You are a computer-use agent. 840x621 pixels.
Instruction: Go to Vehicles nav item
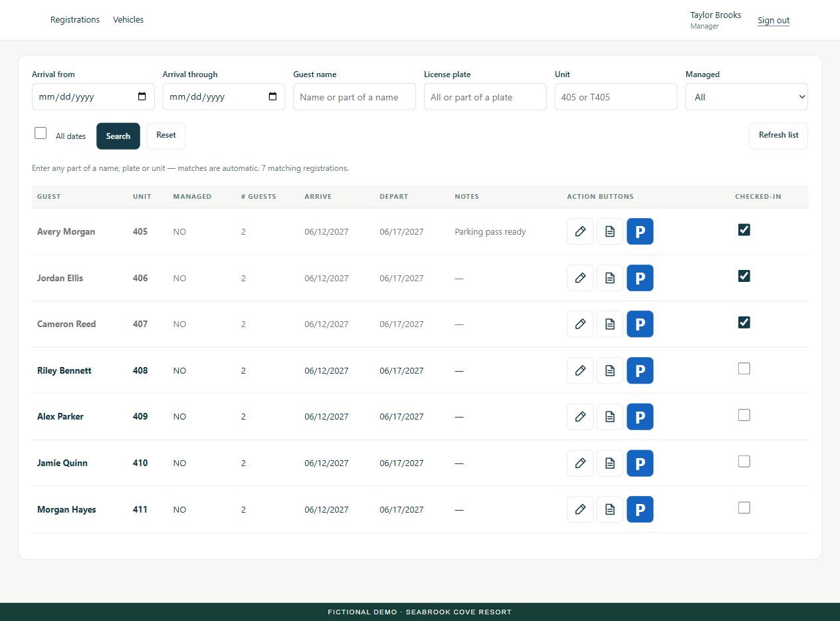(x=128, y=20)
